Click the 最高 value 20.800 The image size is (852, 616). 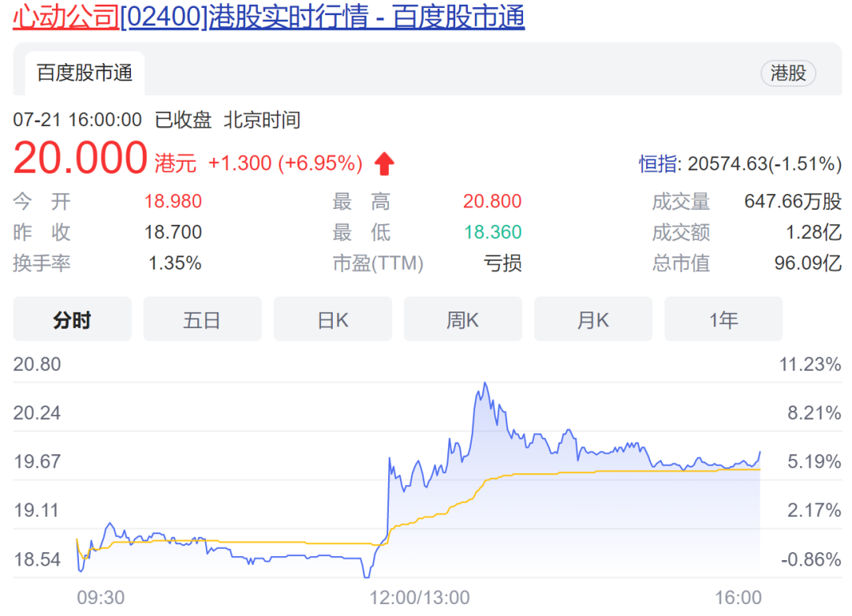tap(492, 202)
